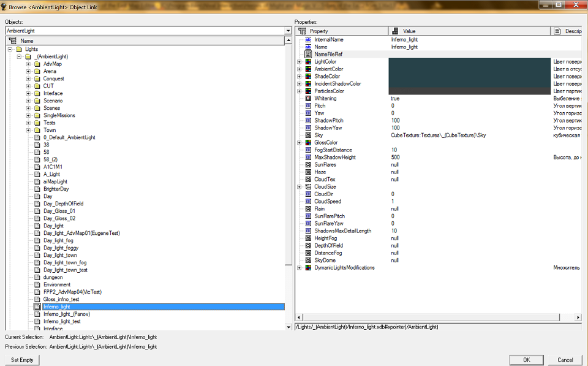Click the Sky texture property icon
Image resolution: width=588 pixels, height=366 pixels.
(x=308, y=135)
